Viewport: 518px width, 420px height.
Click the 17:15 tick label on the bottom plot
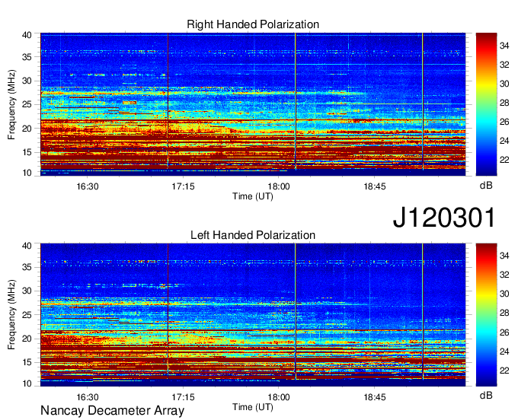(183, 397)
